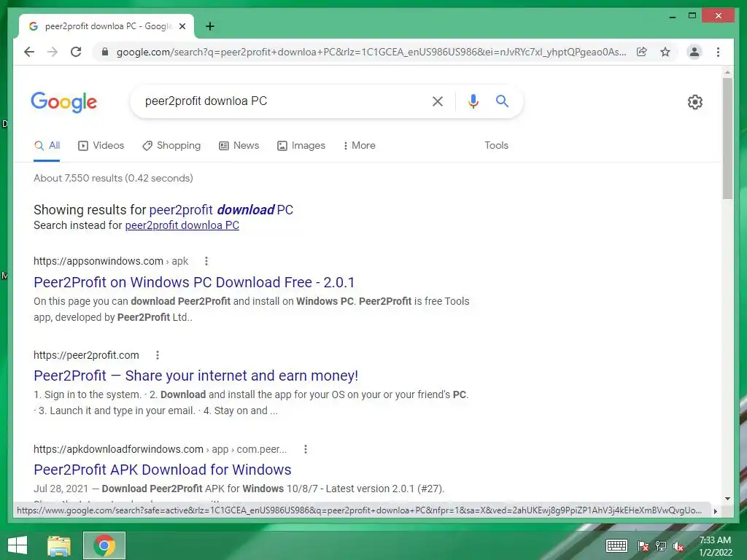The image size is (747, 560).
Task: Switch to the News tab
Action: tap(239, 146)
